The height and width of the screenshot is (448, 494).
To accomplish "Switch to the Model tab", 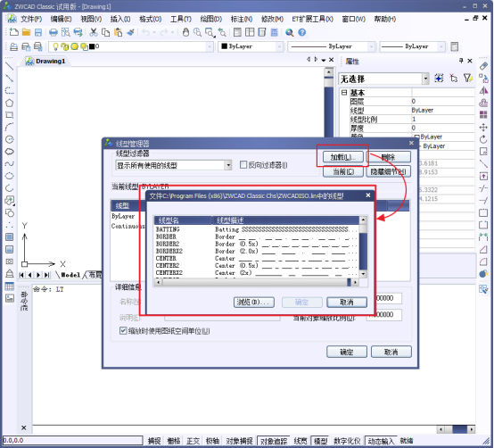I will [x=70, y=275].
